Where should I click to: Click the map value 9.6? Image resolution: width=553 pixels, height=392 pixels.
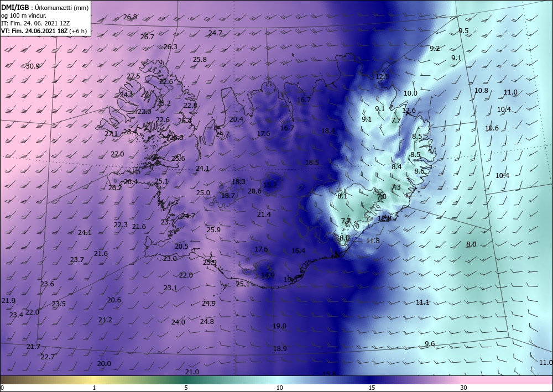430,343
